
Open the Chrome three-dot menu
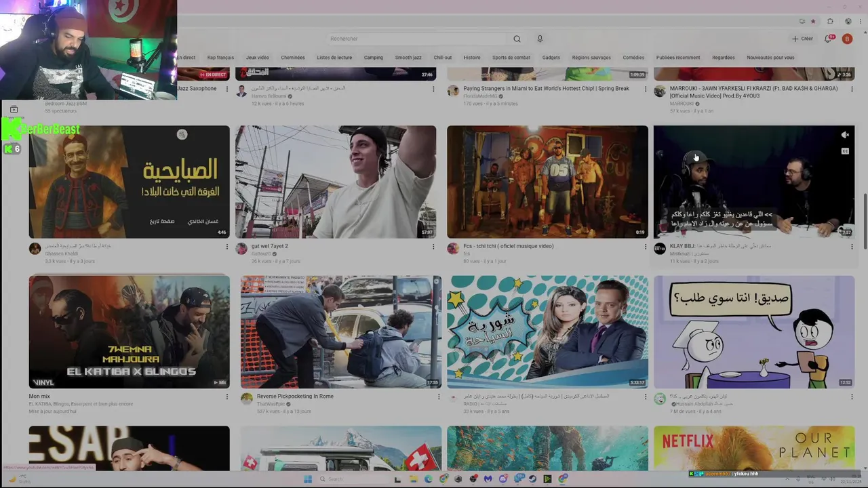(859, 21)
